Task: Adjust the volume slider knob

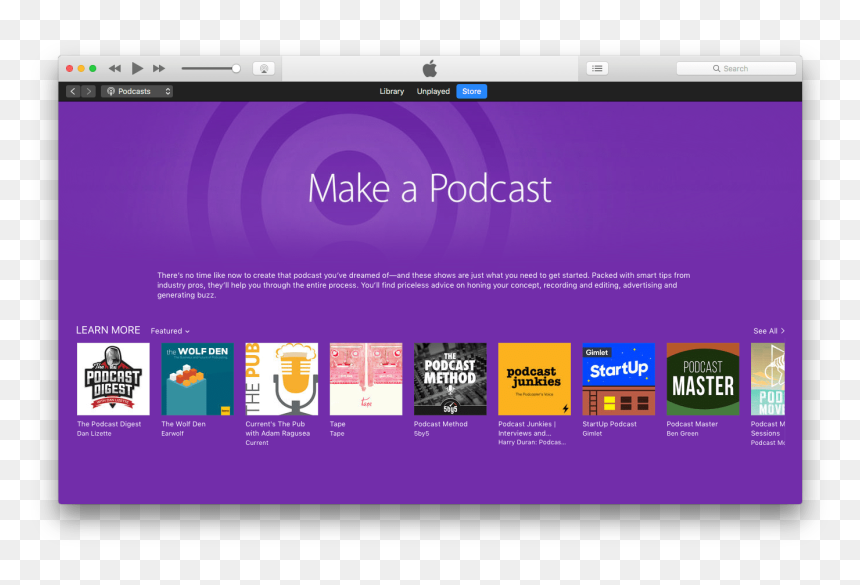Action: point(236,69)
